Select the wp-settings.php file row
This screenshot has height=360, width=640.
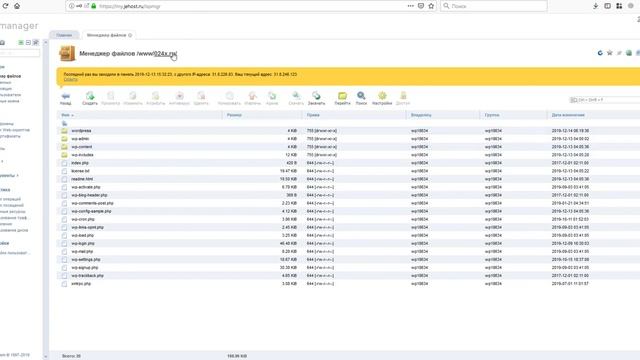point(349,260)
